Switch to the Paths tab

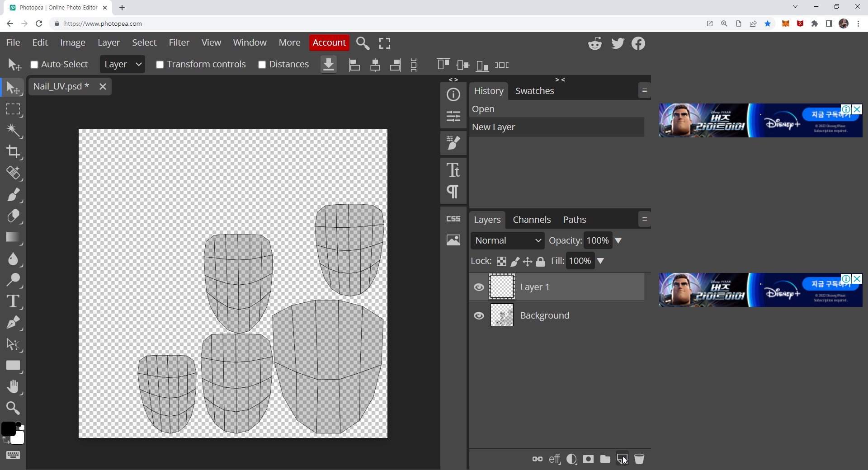(x=575, y=220)
